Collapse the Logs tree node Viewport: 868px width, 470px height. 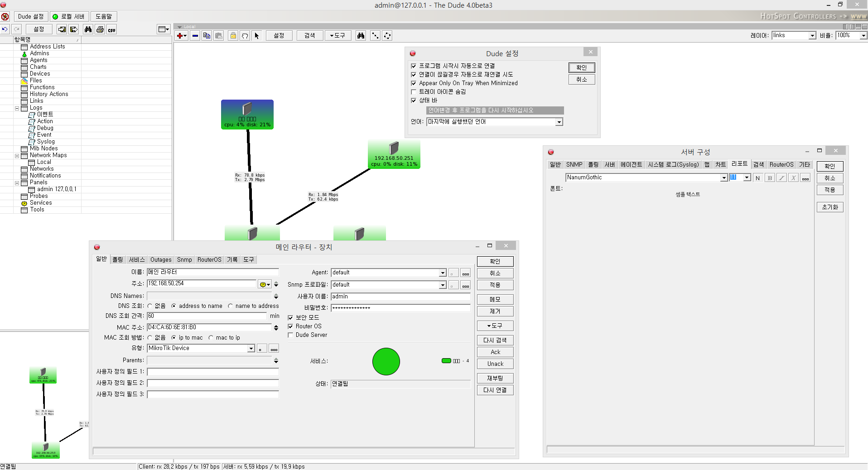tap(17, 108)
